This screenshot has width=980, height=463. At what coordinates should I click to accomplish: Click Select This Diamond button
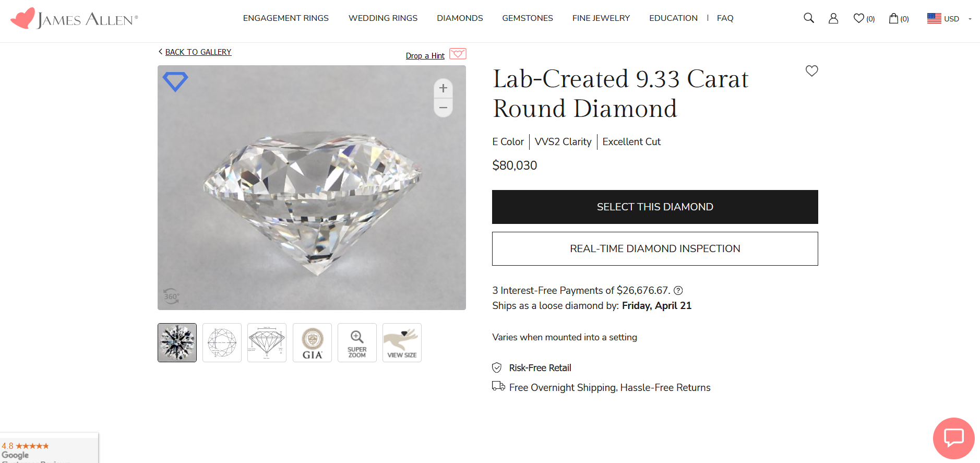tap(654, 207)
